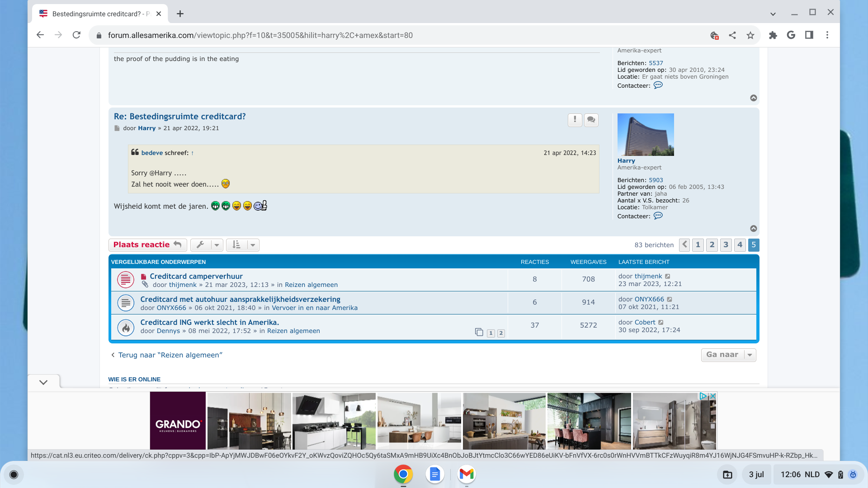The image size is (868, 488).
Task: Go to previous page with left arrow
Action: [x=684, y=245]
